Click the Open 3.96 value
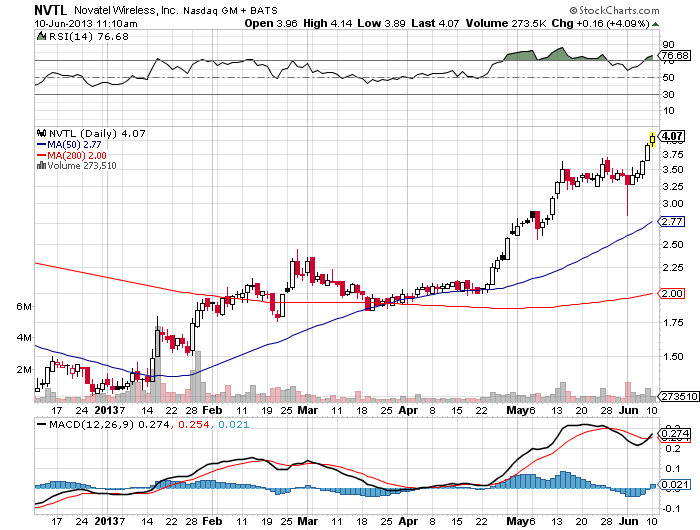700x530 pixels. click(271, 23)
